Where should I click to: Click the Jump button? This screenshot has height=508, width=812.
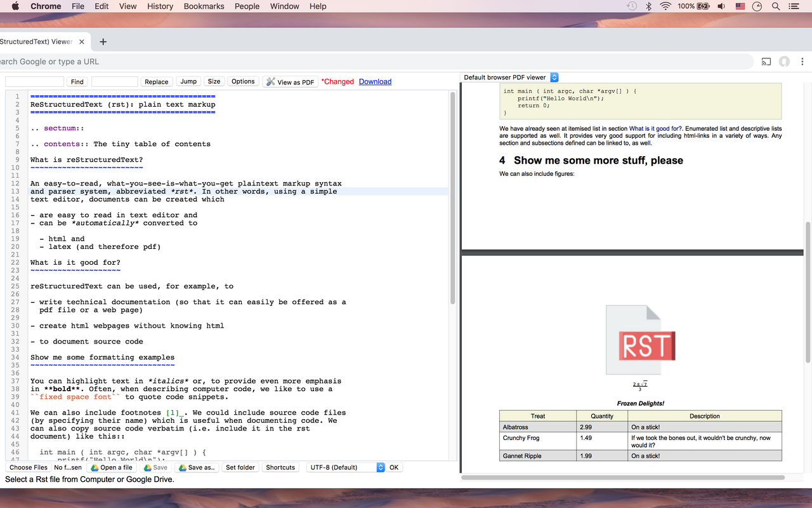(188, 81)
